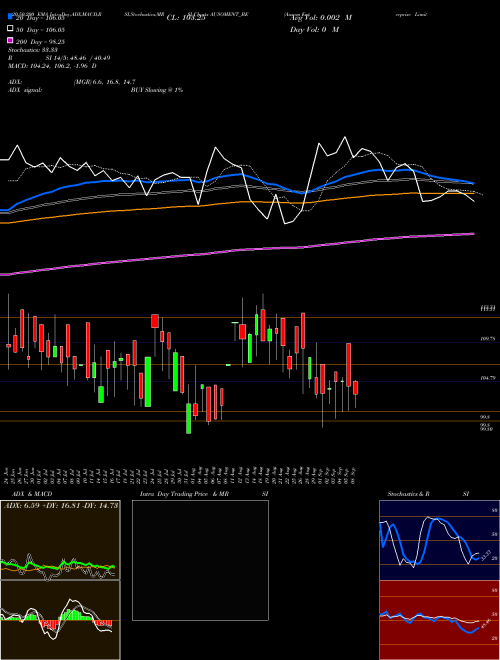
Task: Open the ADX indicator mini chart
Action: (60, 540)
